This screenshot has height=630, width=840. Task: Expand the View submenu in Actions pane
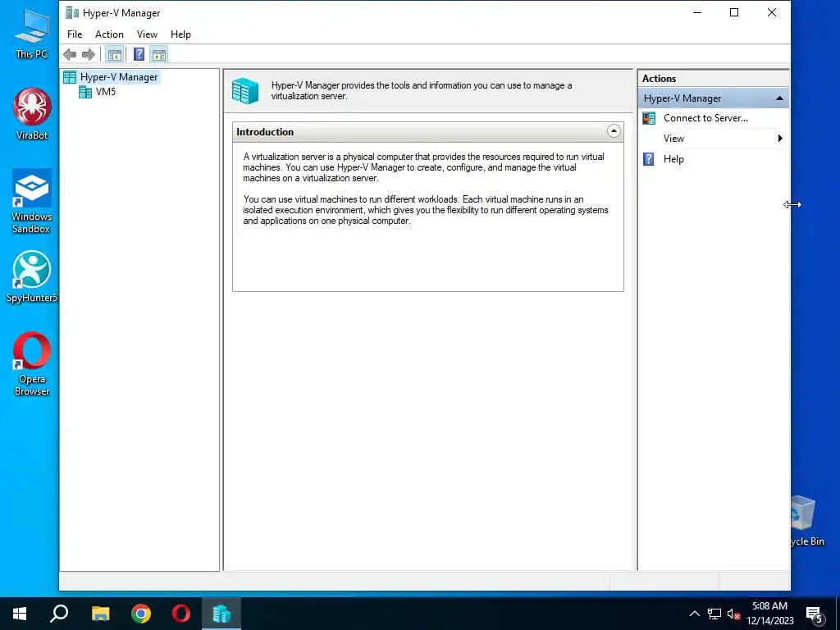(x=714, y=138)
